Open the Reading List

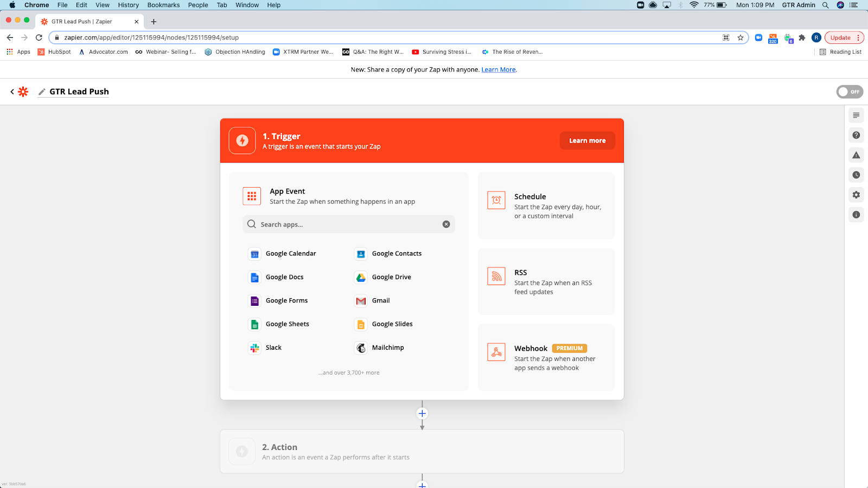pos(840,52)
